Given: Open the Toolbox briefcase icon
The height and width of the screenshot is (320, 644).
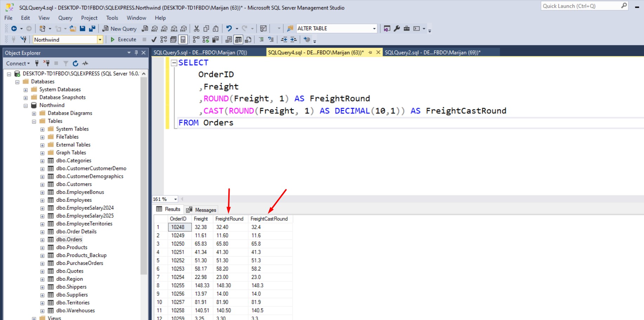Looking at the screenshot, I should [407, 28].
